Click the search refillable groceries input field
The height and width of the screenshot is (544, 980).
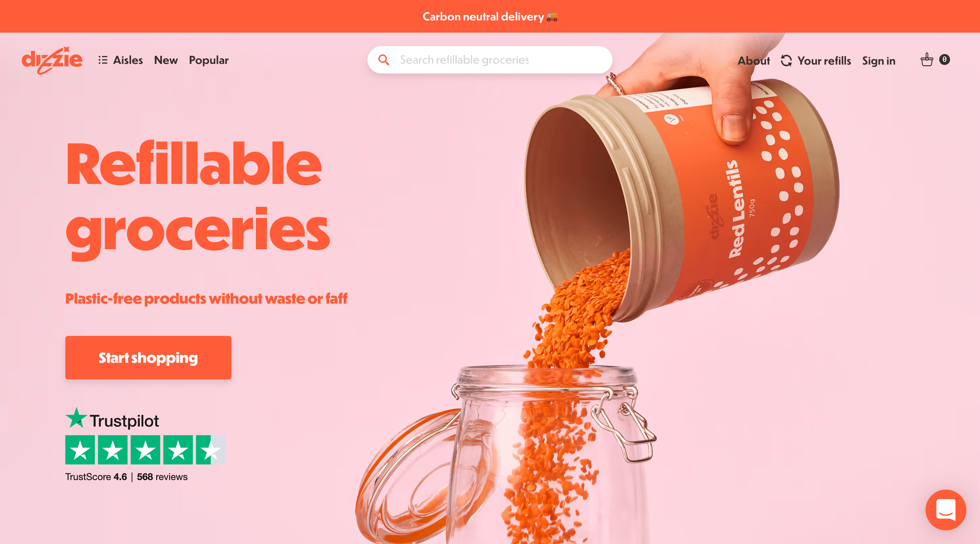point(490,59)
